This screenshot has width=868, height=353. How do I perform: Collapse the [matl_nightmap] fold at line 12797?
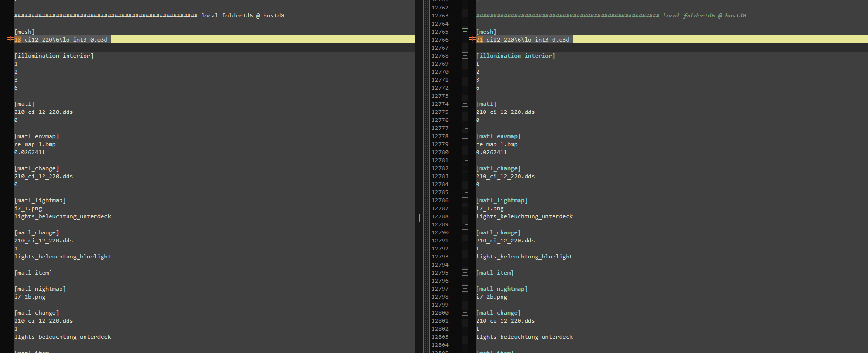465,289
